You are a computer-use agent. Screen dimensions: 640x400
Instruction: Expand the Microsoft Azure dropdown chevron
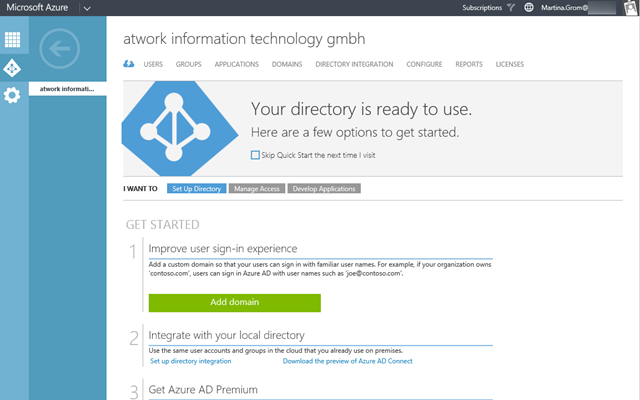point(87,8)
